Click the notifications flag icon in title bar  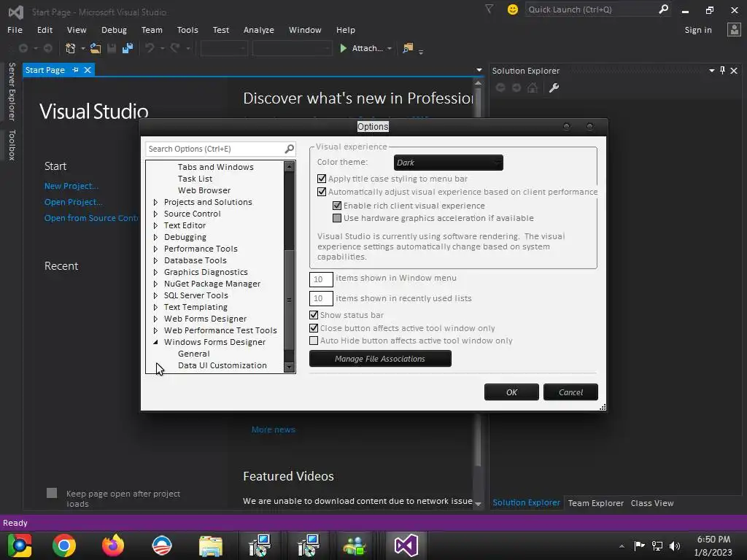coord(489,9)
